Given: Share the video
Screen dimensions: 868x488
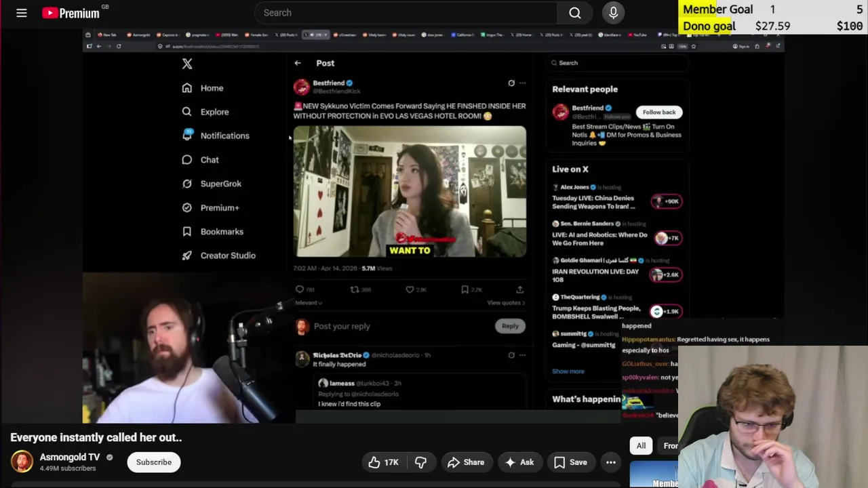Looking at the screenshot, I should tap(466, 462).
